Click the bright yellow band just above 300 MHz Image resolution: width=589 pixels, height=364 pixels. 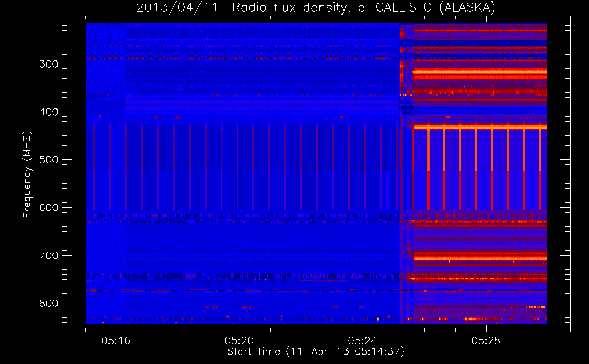click(479, 72)
